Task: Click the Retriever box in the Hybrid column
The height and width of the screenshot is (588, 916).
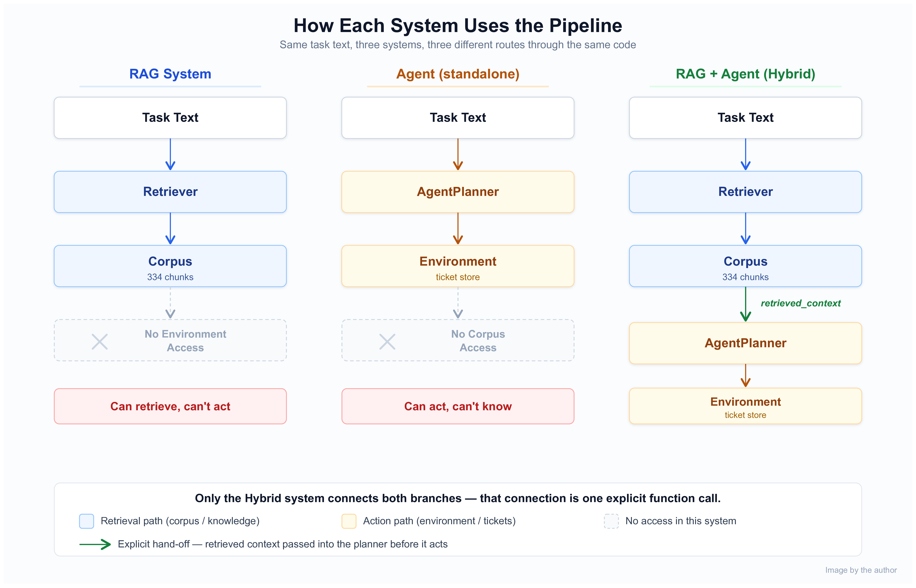Action: [x=746, y=192]
